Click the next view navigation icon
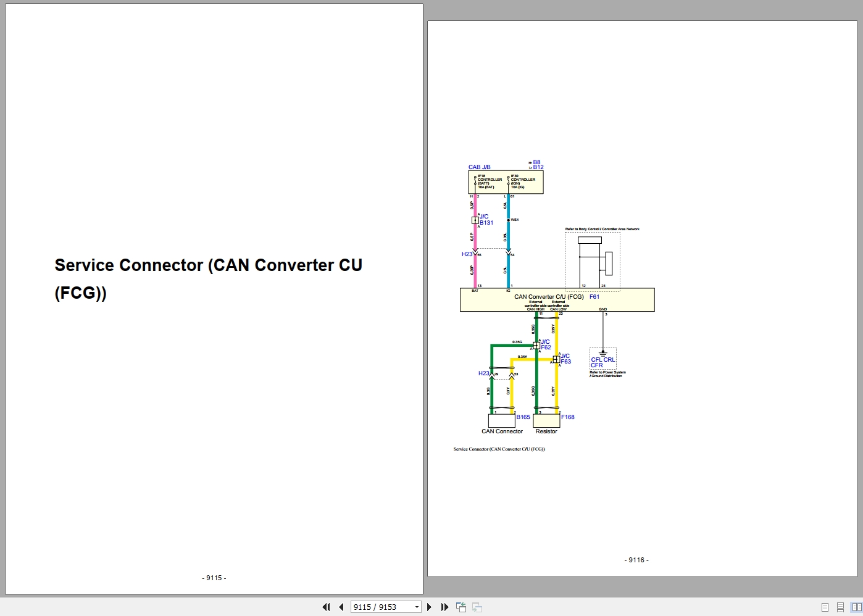Screen dimensions: 863x616 coord(477,607)
